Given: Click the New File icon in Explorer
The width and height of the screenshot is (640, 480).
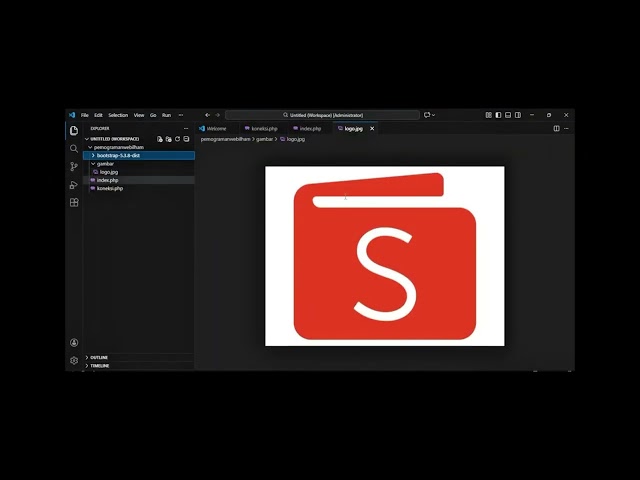Looking at the screenshot, I should click(x=160, y=139).
